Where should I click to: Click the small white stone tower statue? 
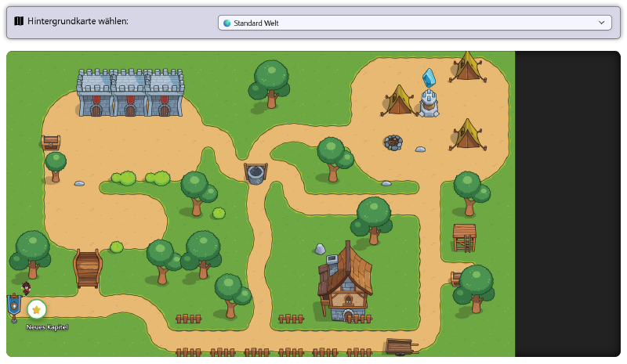(429, 103)
